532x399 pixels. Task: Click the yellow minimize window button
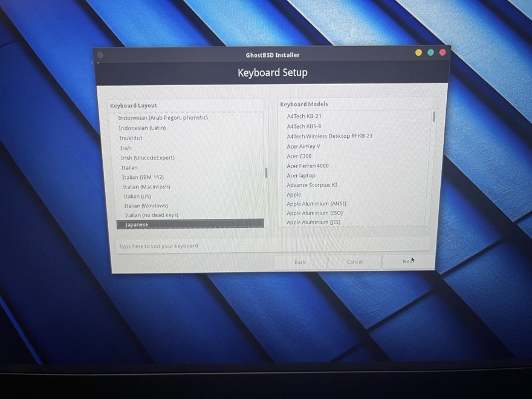(x=418, y=53)
